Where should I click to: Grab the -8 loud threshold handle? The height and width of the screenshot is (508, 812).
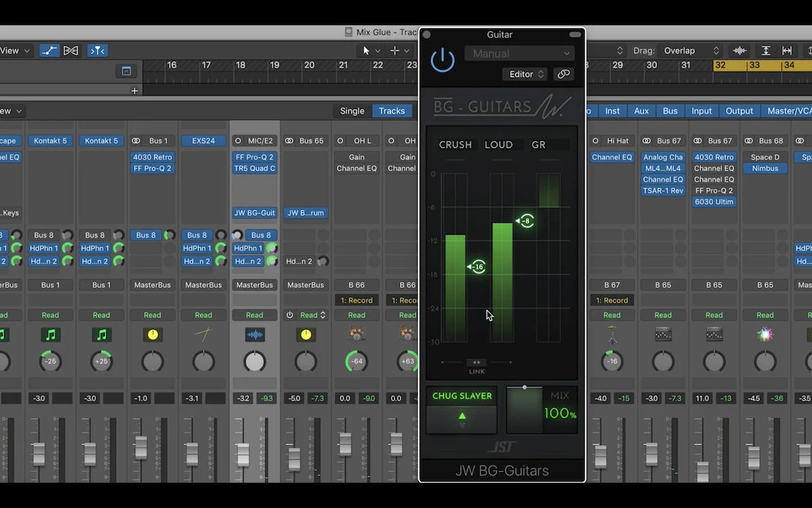click(x=525, y=221)
